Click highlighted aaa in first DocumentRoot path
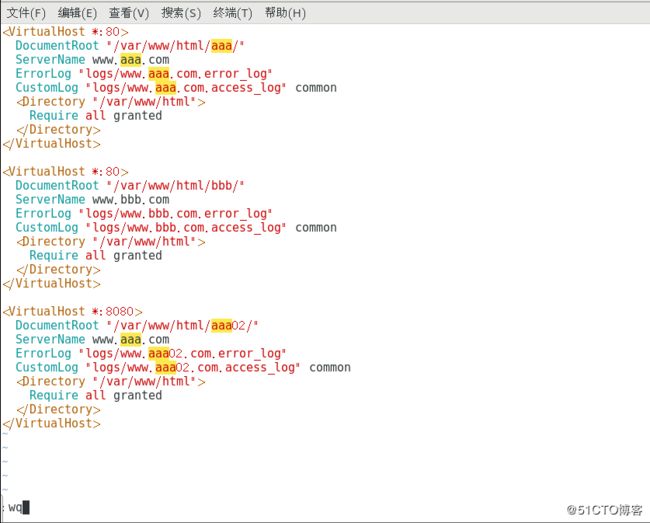 221,46
